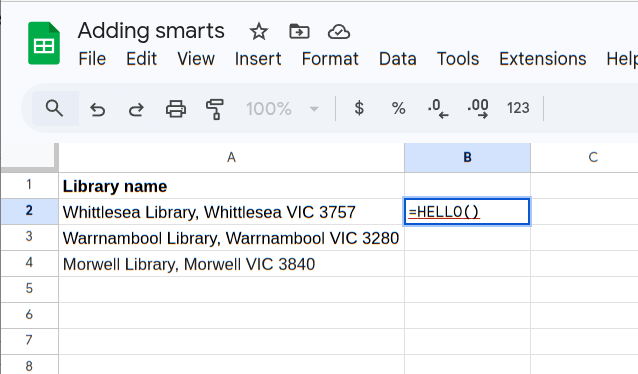Open the Google Sheets home icon

click(x=44, y=43)
